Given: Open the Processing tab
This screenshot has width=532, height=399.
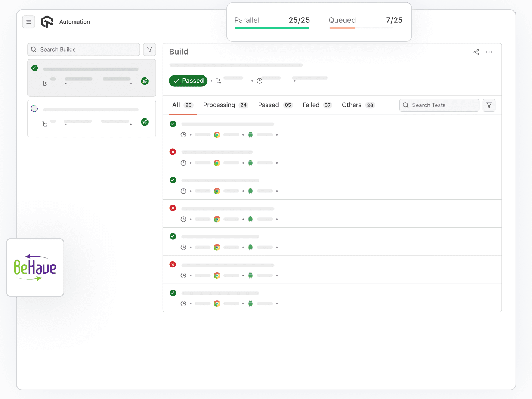Looking at the screenshot, I should tap(219, 105).
